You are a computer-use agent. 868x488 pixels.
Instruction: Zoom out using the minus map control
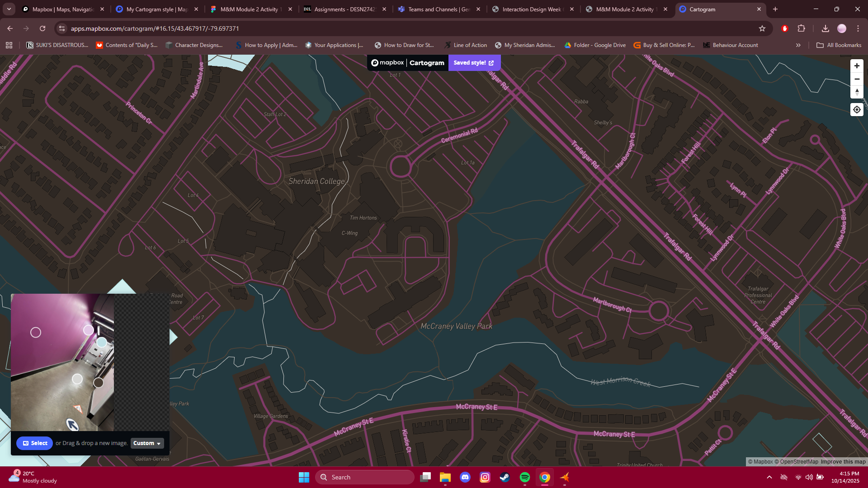(857, 79)
